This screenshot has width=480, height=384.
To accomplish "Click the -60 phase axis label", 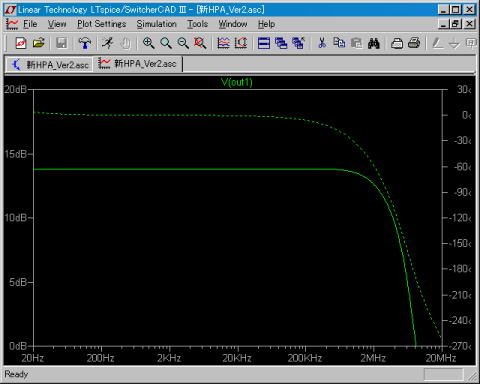I will click(x=462, y=167).
